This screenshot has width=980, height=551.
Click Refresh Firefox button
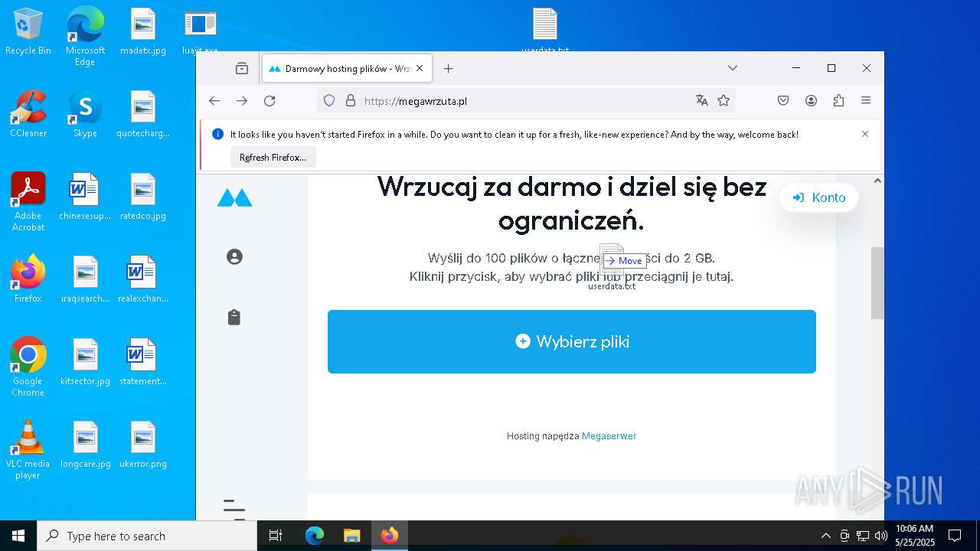[x=273, y=157]
